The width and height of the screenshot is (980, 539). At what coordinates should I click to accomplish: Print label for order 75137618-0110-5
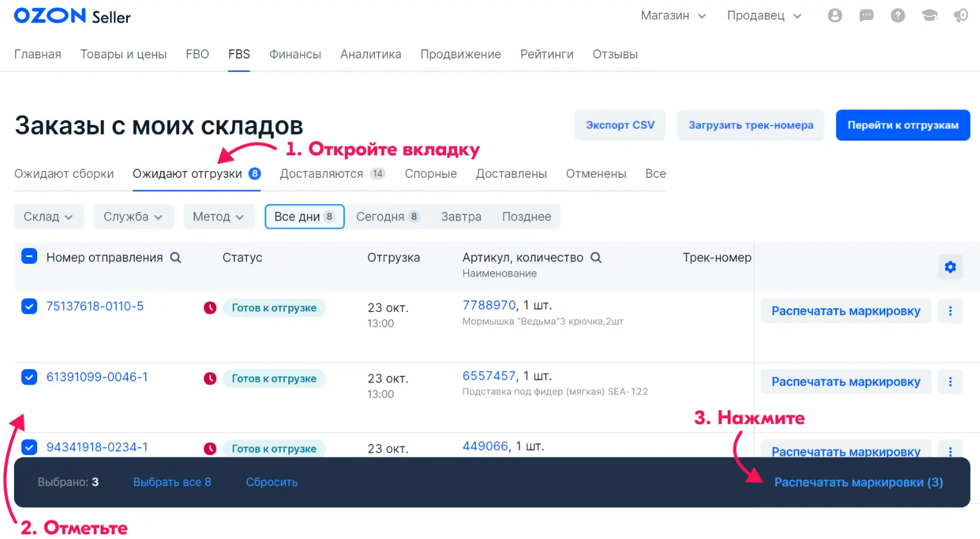click(x=846, y=311)
